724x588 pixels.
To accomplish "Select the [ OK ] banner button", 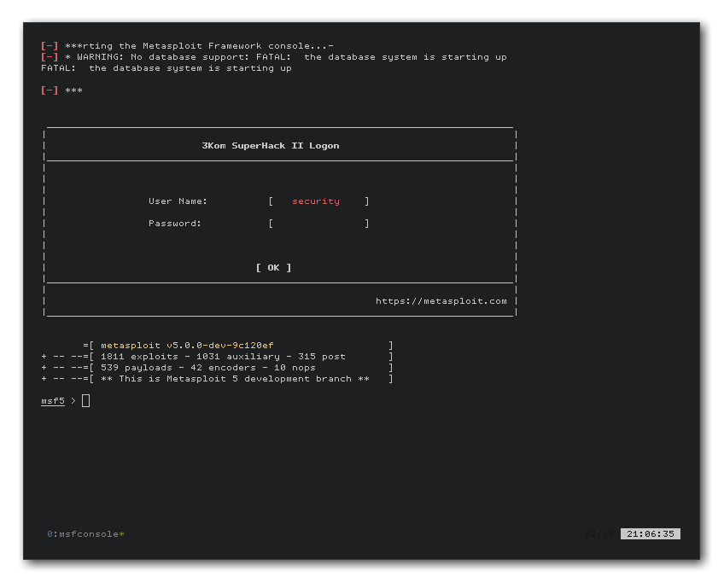I will pyautogui.click(x=273, y=268).
